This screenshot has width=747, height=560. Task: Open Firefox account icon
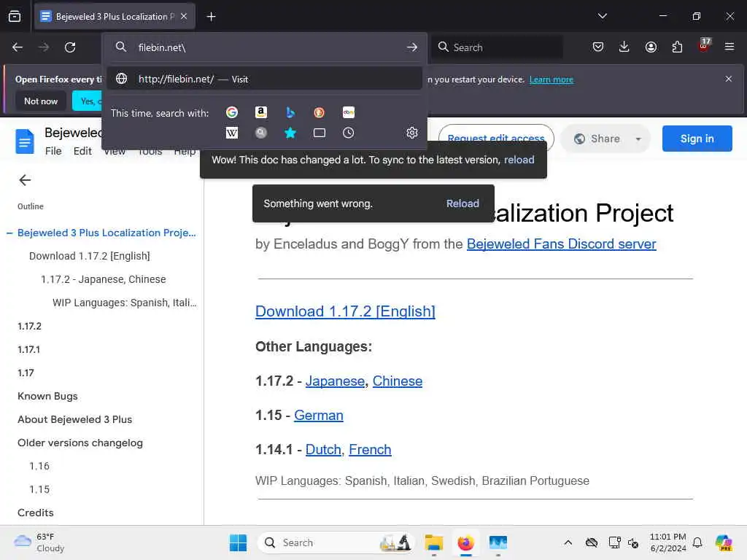point(651,47)
